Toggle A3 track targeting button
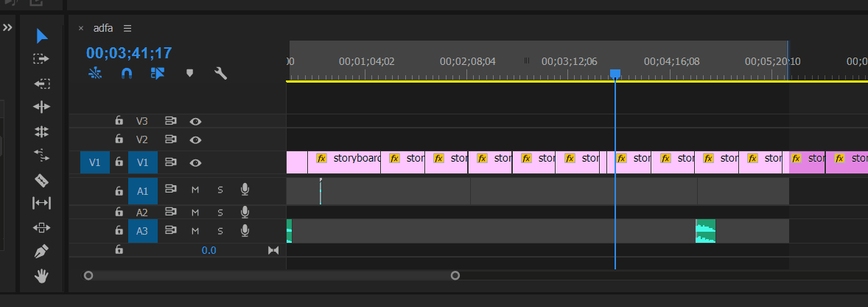The height and width of the screenshot is (307, 868). tap(143, 231)
